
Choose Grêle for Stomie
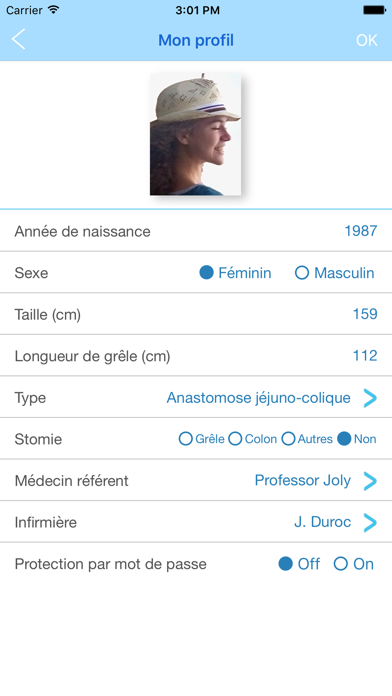coord(186,439)
